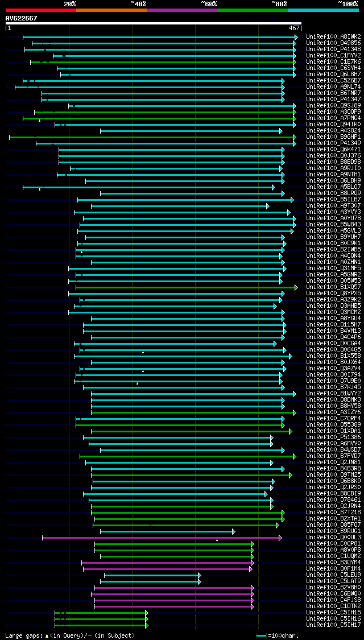Screen dimensions: 364x640
Task: Open hit UniRef100_Q9TM25
Action: pos(333,474)
